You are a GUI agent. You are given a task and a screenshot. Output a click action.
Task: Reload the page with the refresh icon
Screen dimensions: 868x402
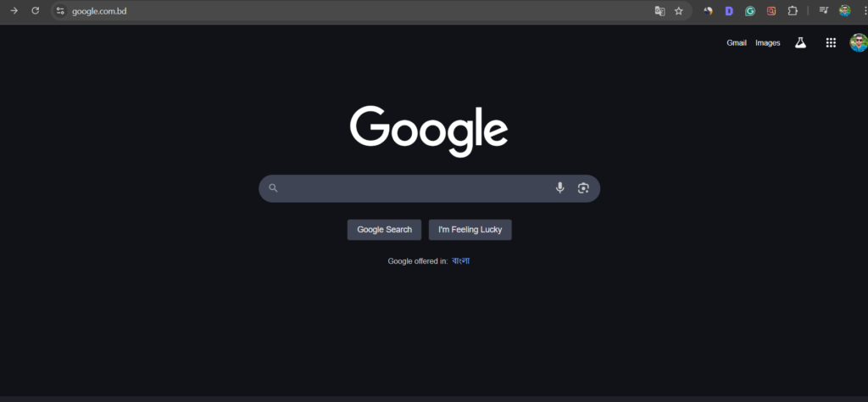(36, 10)
